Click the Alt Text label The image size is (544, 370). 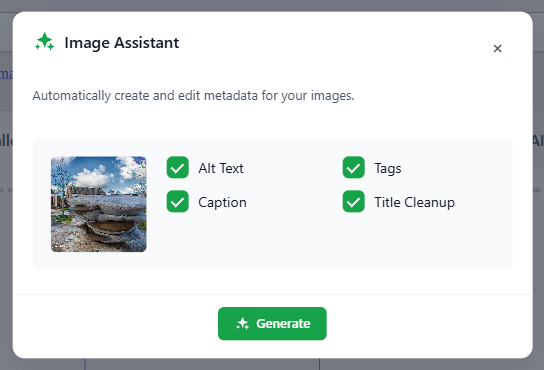pos(221,168)
